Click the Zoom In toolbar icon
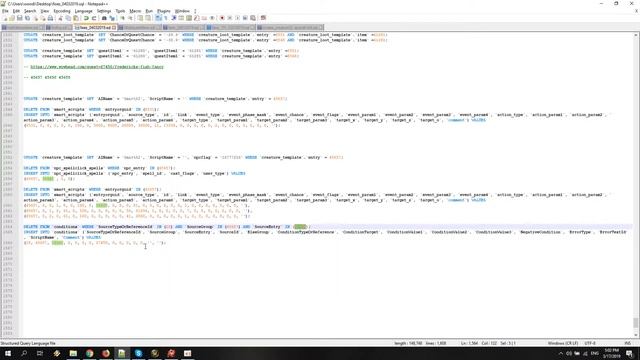640x360 pixels. click(122, 18)
